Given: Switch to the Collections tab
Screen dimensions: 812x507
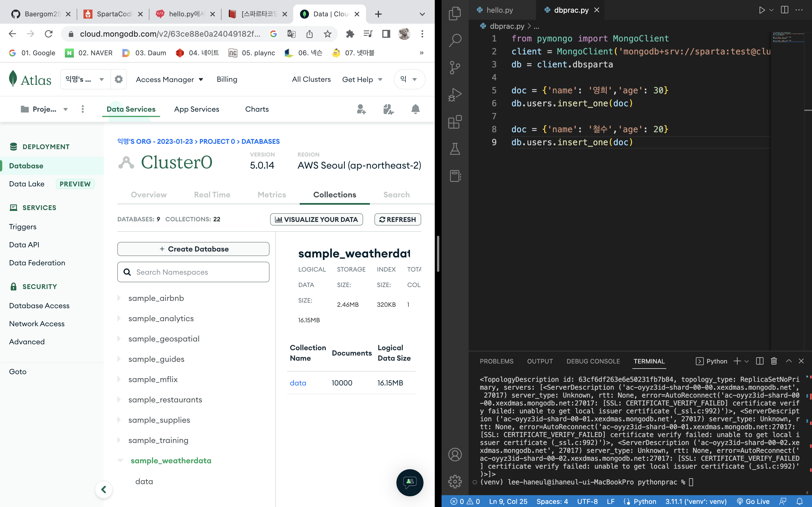Looking at the screenshot, I should click(335, 195).
